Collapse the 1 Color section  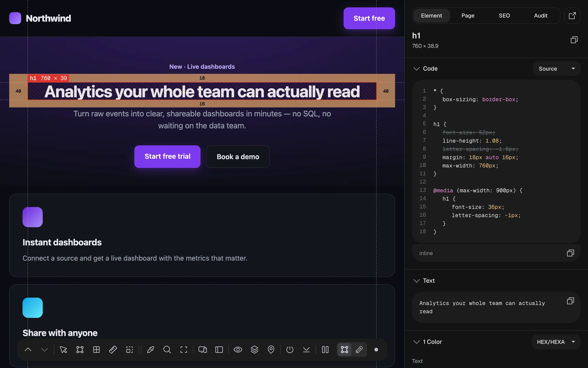(416, 342)
